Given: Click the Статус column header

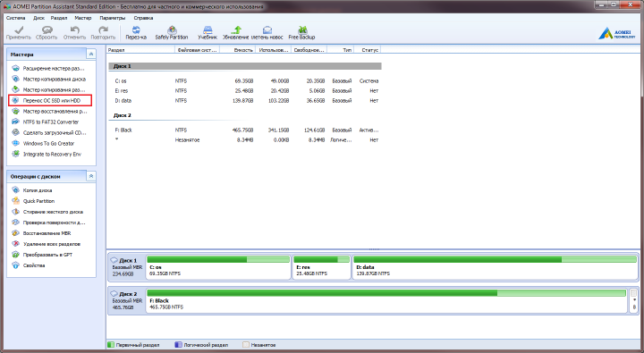Looking at the screenshot, I should (x=367, y=50).
